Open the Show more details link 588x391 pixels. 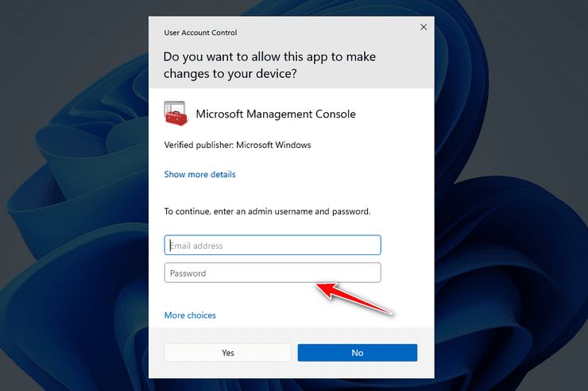click(x=200, y=174)
